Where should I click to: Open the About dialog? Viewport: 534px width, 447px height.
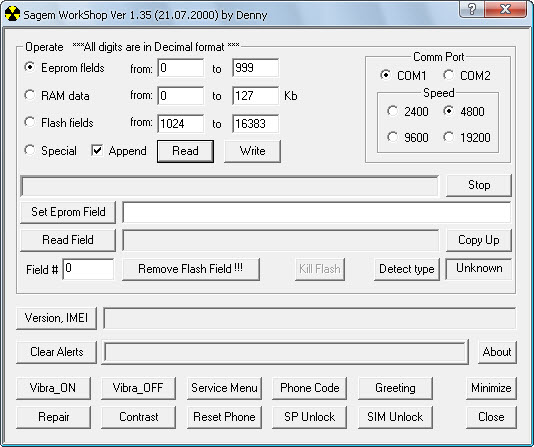click(497, 352)
